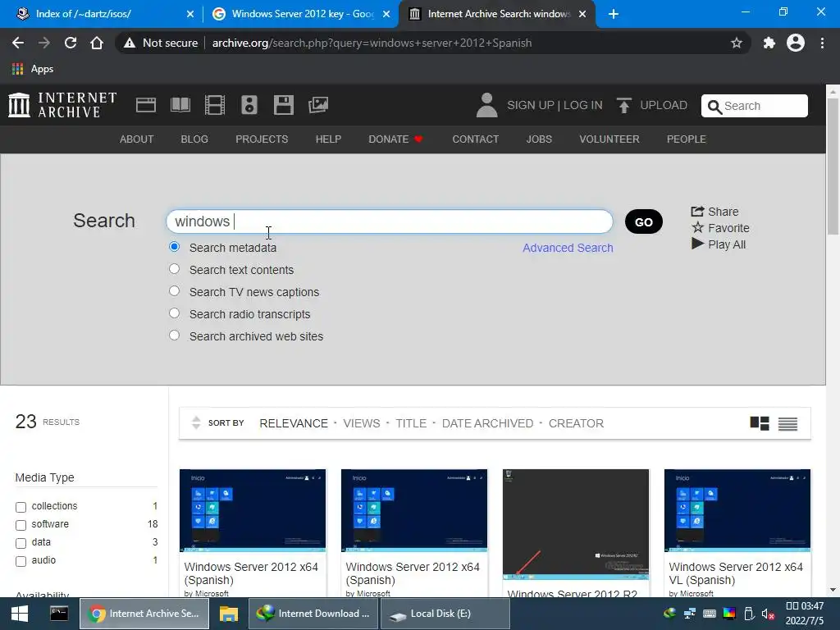
Task: Click the user avatar icon
Action: coord(486,105)
